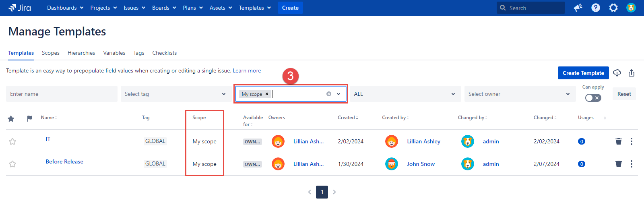Star the IT template as favorite
644x209 pixels.
click(12, 141)
